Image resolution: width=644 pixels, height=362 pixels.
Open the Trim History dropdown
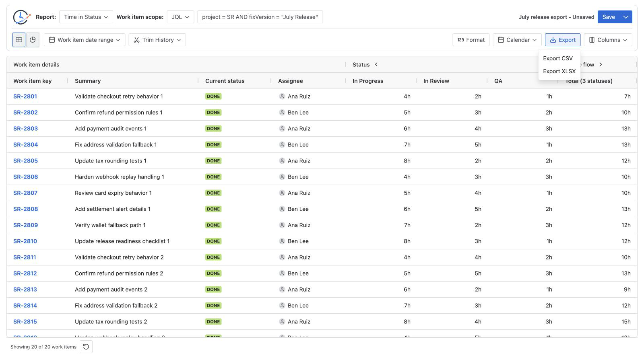click(x=157, y=40)
